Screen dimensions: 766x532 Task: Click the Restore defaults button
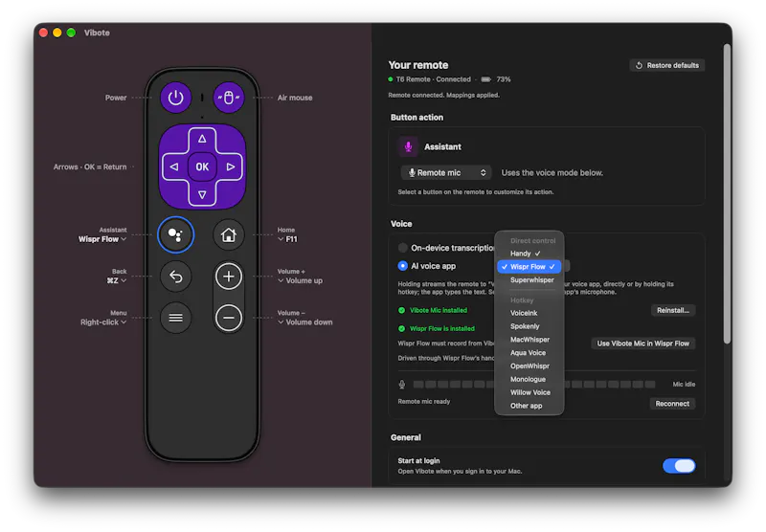tap(666, 65)
